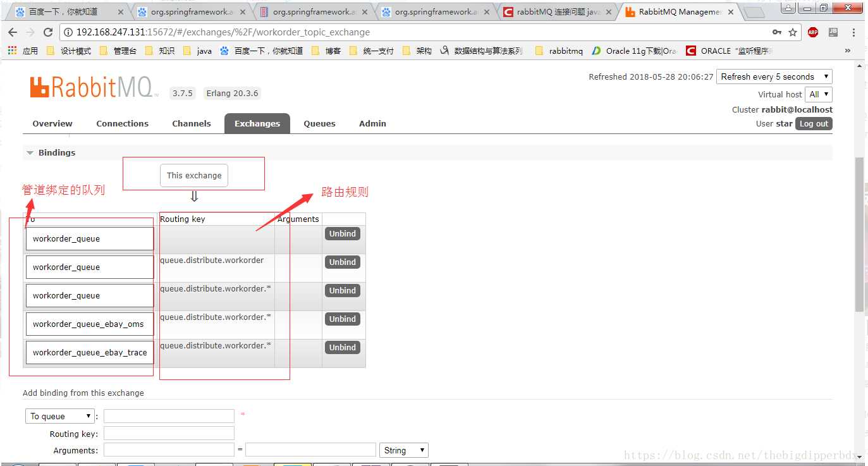The height and width of the screenshot is (466, 868).
Task: Show the hidden bookmarks overflow chevron
Action: coord(848,51)
